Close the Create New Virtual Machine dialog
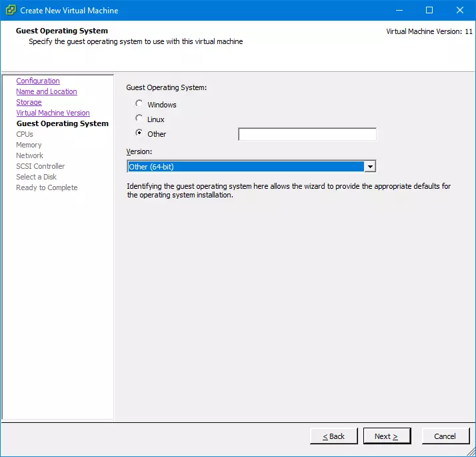 460,10
